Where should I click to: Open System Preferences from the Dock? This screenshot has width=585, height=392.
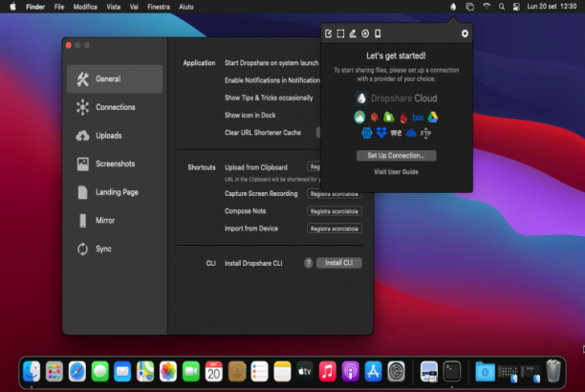point(397,372)
